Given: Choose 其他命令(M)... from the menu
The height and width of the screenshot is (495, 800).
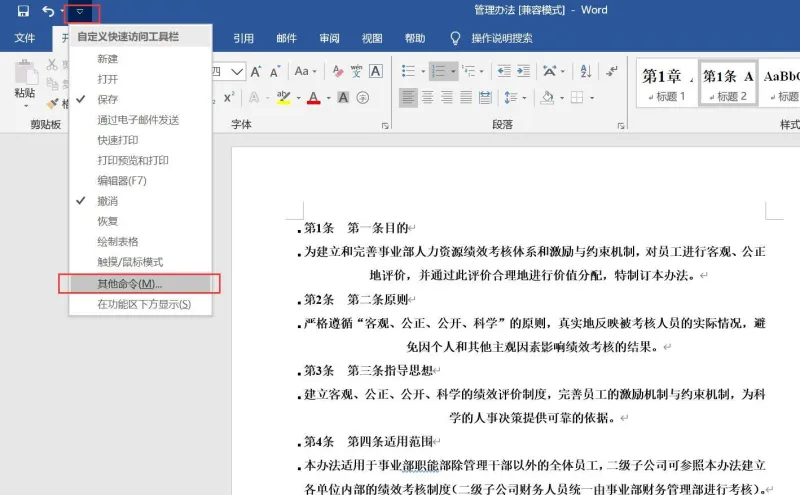Looking at the screenshot, I should click(140, 284).
